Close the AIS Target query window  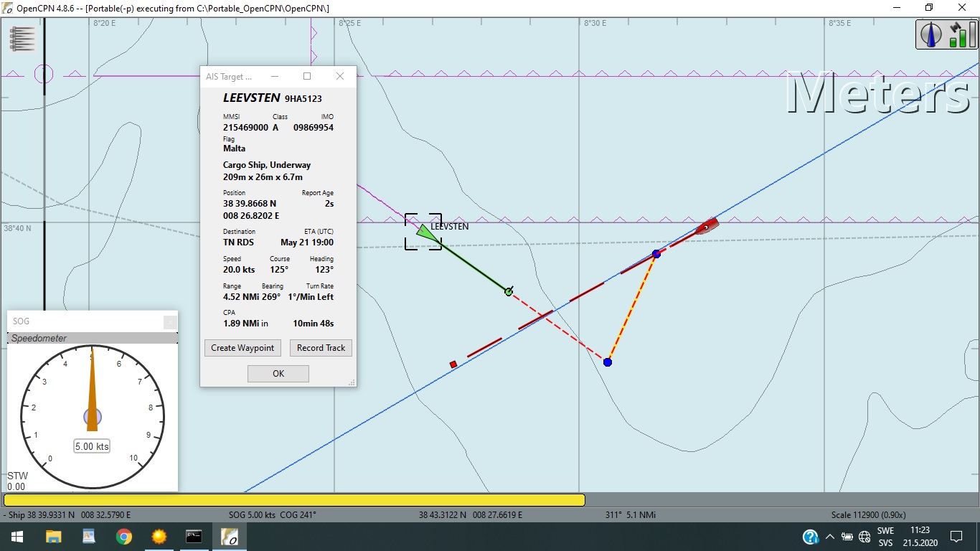340,76
